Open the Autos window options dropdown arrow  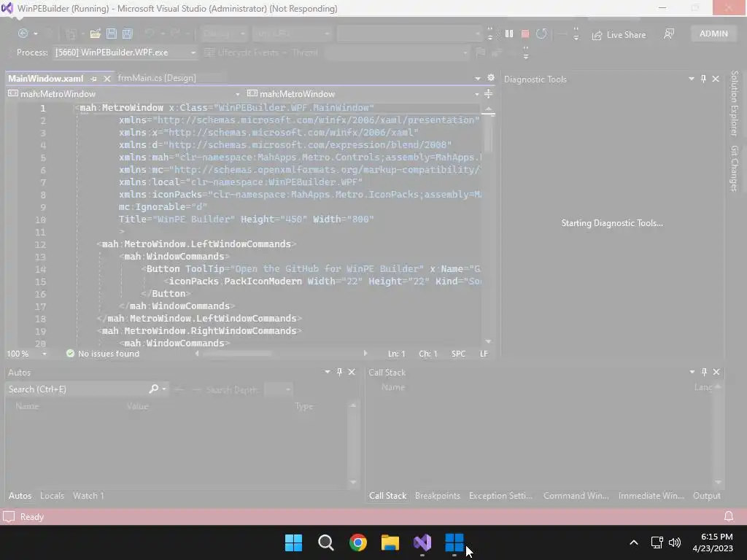(x=328, y=372)
